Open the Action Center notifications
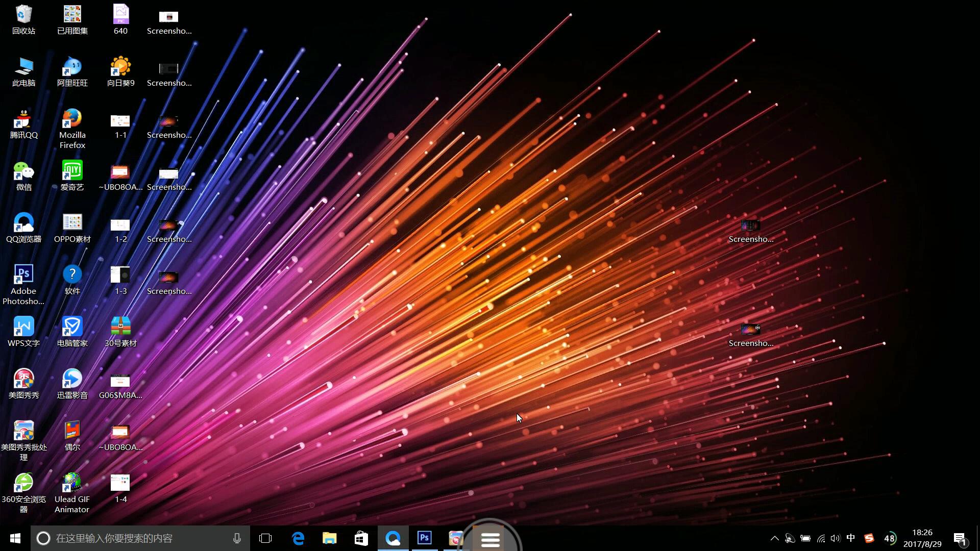 (x=960, y=538)
